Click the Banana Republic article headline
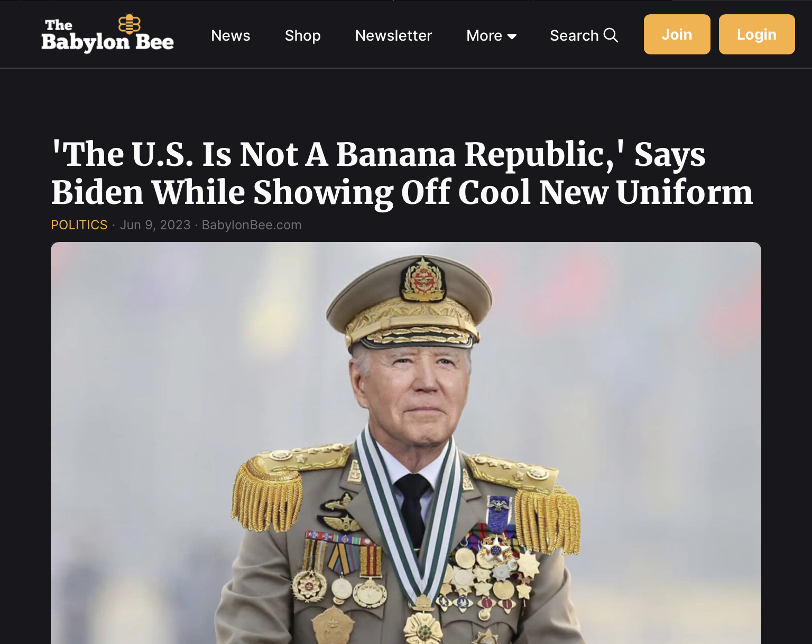Viewport: 812px width, 644px height. (x=402, y=173)
